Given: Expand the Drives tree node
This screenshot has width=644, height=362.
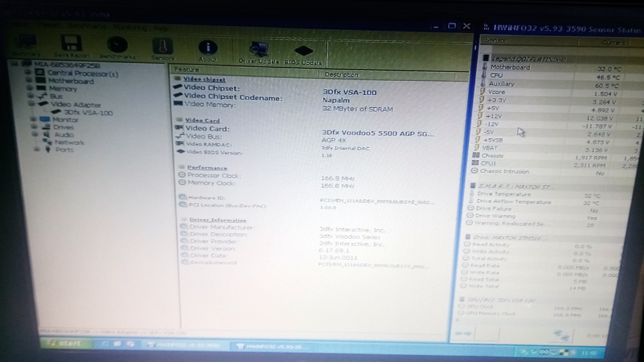Looking at the screenshot, I should click(35, 126).
